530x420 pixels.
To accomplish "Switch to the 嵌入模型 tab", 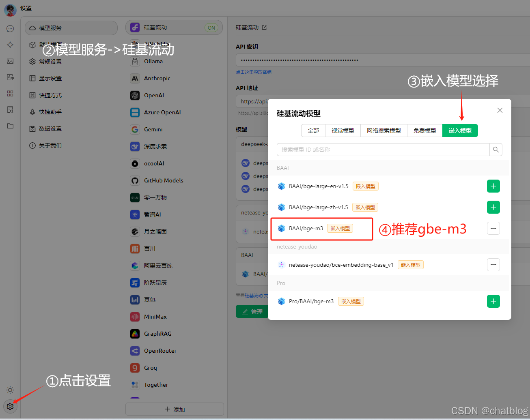I will click(x=460, y=131).
